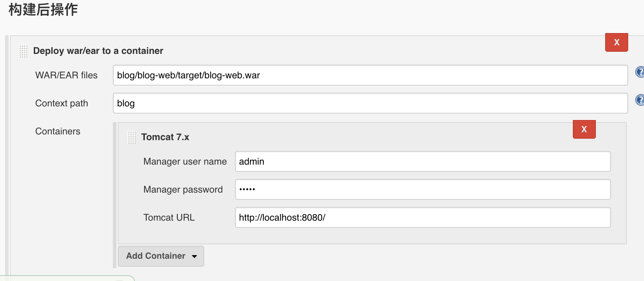Click the Context path field containing blog
Image resolution: width=644 pixels, height=281 pixels.
[370, 103]
